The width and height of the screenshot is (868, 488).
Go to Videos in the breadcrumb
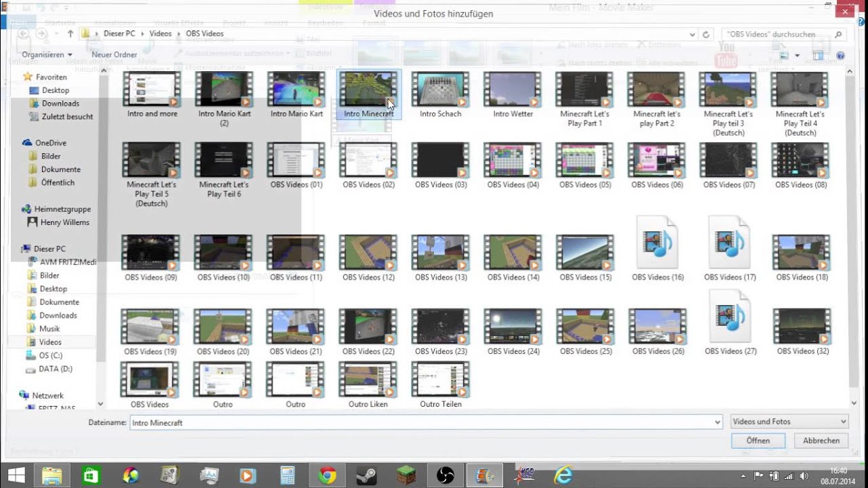[x=161, y=33]
